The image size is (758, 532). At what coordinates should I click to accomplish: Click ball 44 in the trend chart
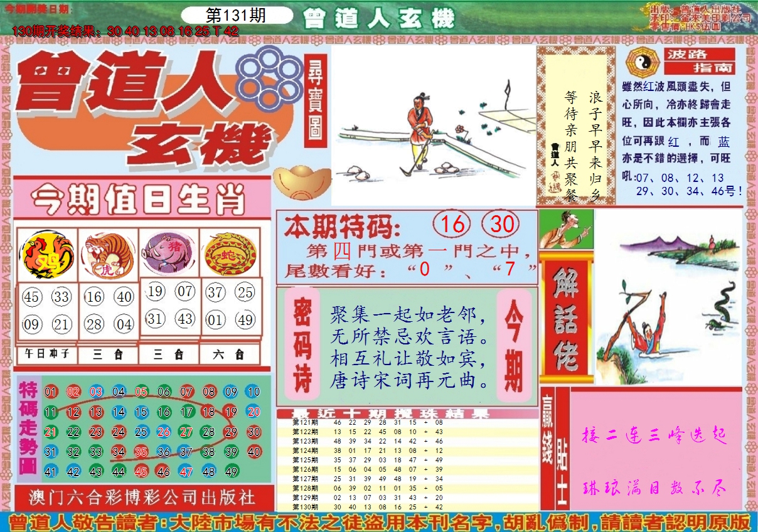119,472
